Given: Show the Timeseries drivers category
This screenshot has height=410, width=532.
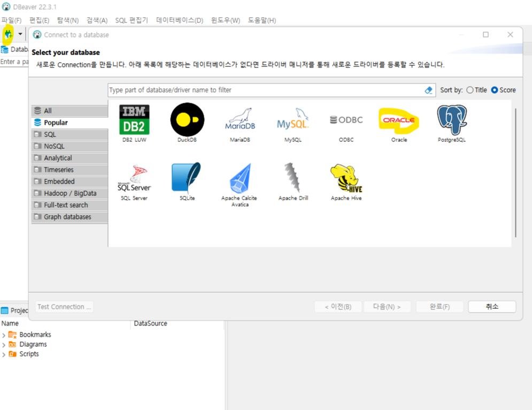Looking at the screenshot, I should (70, 170).
